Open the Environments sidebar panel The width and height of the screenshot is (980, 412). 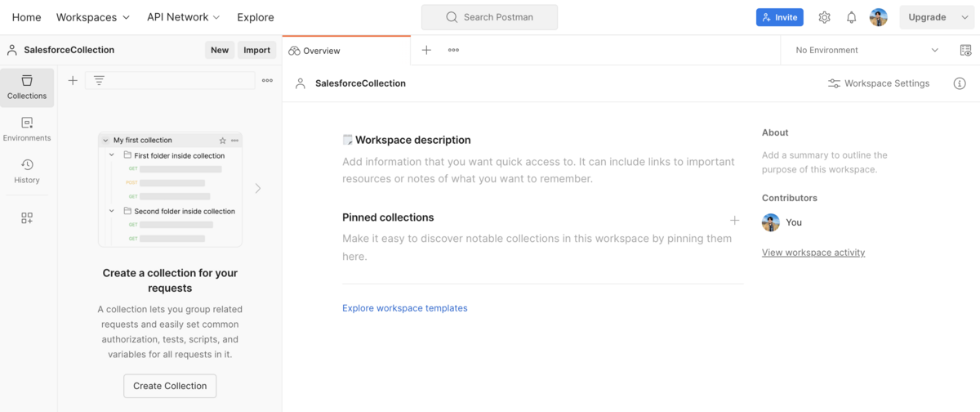(27, 129)
